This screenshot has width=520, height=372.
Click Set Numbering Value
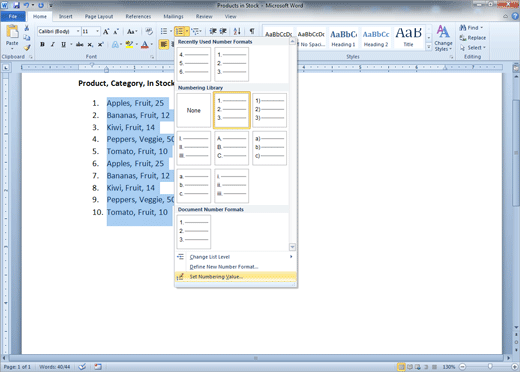(x=235, y=277)
